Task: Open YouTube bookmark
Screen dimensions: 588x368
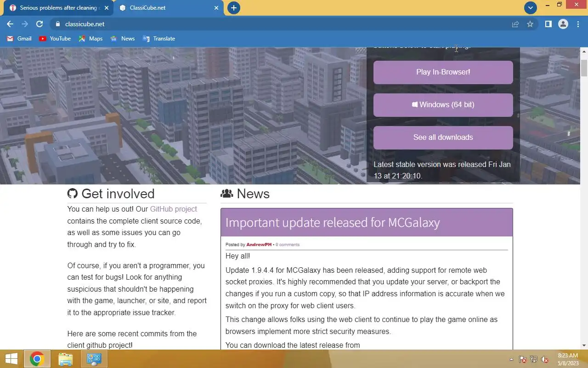Action: coord(55,39)
